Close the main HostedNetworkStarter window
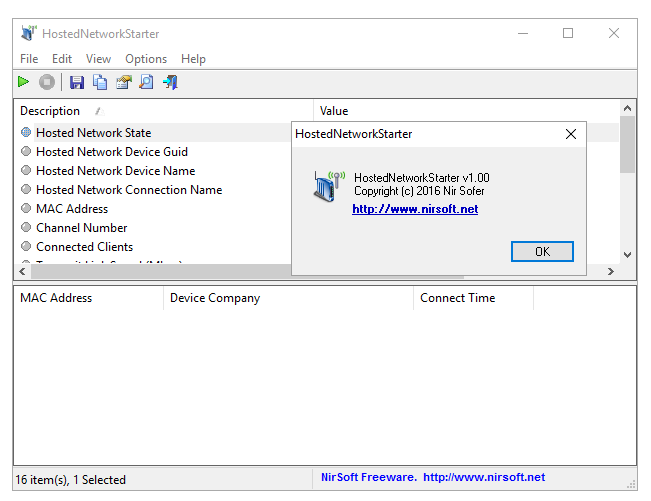The width and height of the screenshot is (651, 501). (x=614, y=33)
